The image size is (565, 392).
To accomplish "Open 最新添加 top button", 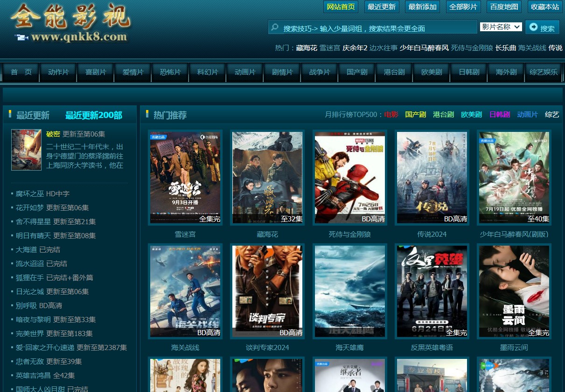I will (x=423, y=7).
